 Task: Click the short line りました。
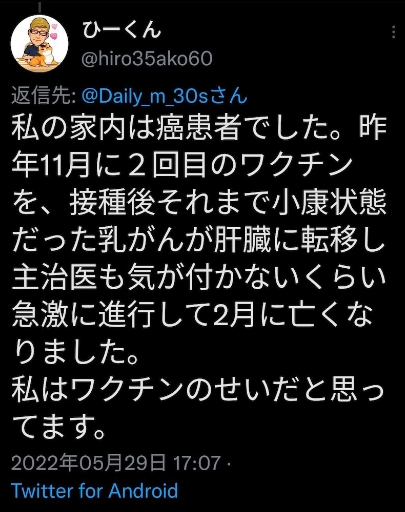click(76, 352)
